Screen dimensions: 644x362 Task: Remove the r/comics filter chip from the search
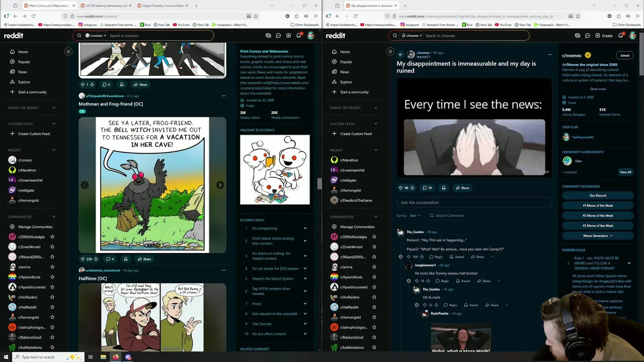[x=105, y=36]
